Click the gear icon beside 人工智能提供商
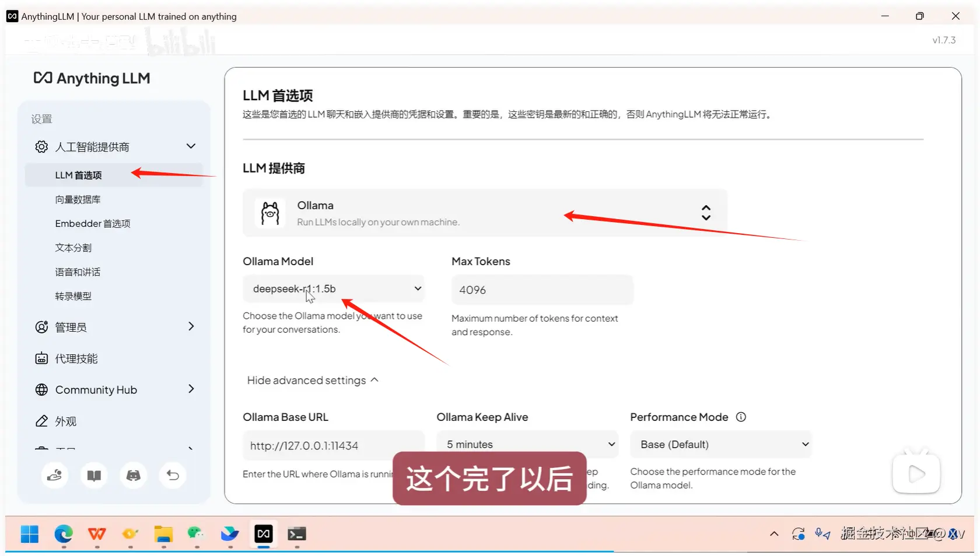The image size is (980, 556). [41, 147]
